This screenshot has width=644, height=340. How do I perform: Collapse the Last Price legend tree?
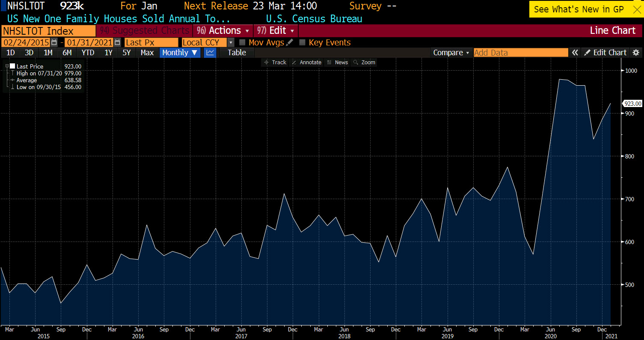click(x=7, y=66)
